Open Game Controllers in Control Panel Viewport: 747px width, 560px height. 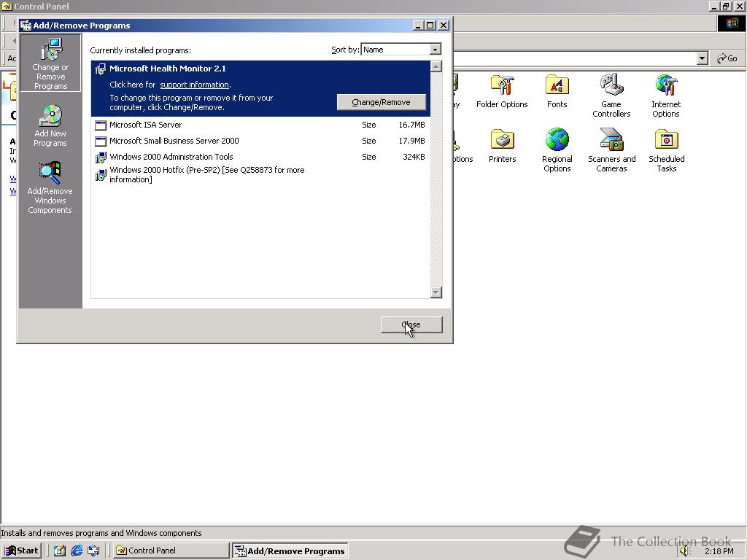(611, 96)
